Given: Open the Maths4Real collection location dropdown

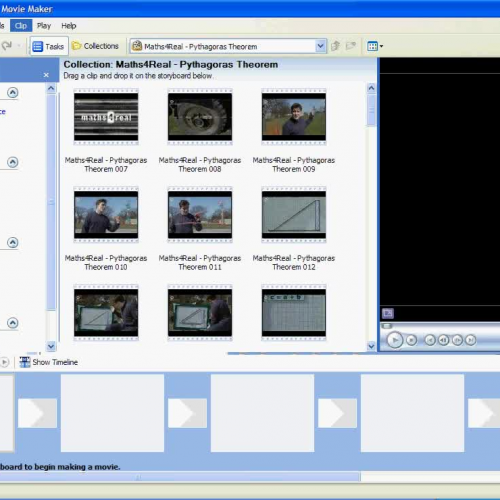Looking at the screenshot, I should (x=320, y=46).
